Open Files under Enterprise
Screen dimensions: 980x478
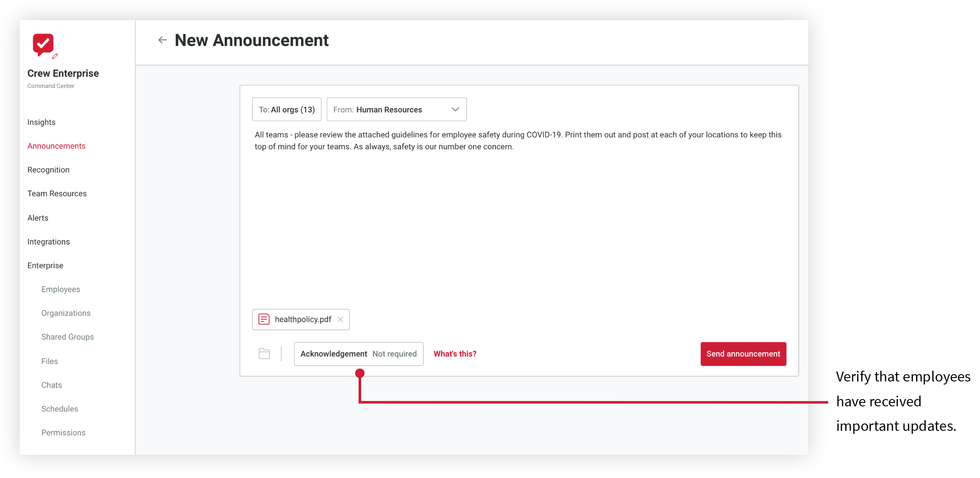[x=49, y=361]
